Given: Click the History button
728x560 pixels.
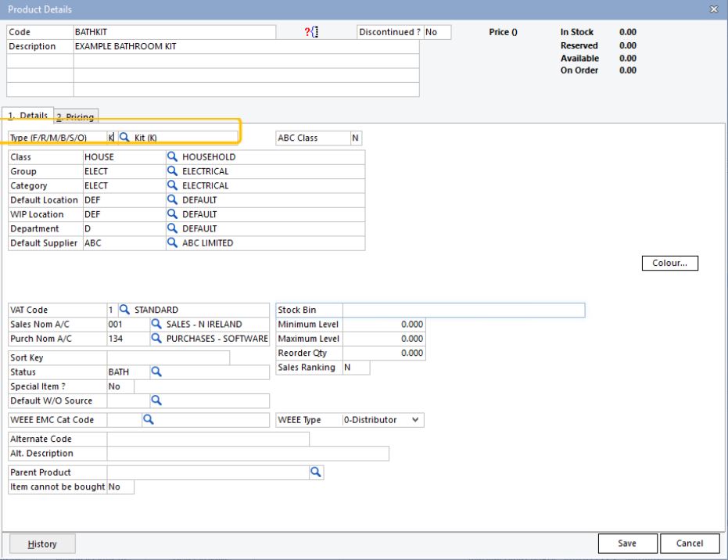Looking at the screenshot, I should pos(42,543).
